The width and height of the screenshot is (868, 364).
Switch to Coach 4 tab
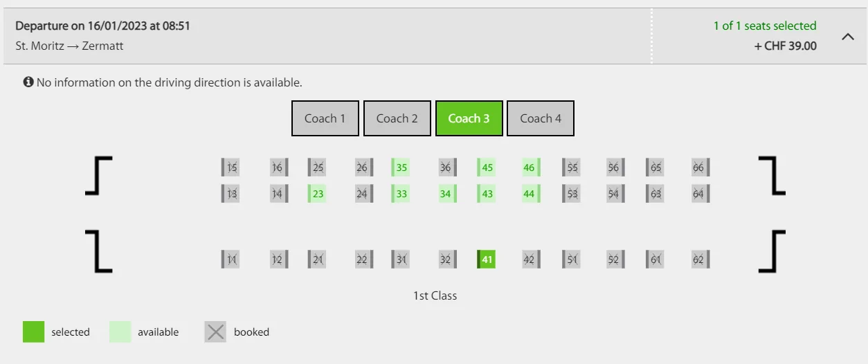(x=541, y=118)
